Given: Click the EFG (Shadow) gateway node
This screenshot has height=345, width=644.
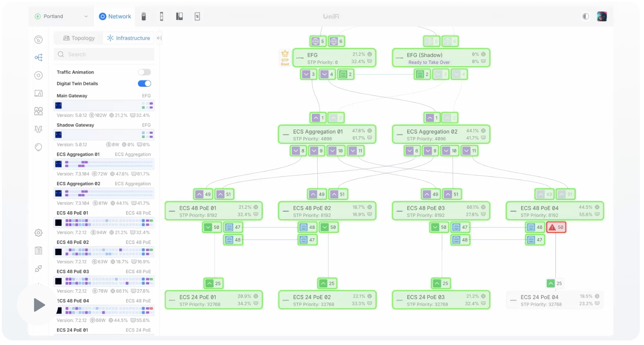Looking at the screenshot, I should pos(441,58).
